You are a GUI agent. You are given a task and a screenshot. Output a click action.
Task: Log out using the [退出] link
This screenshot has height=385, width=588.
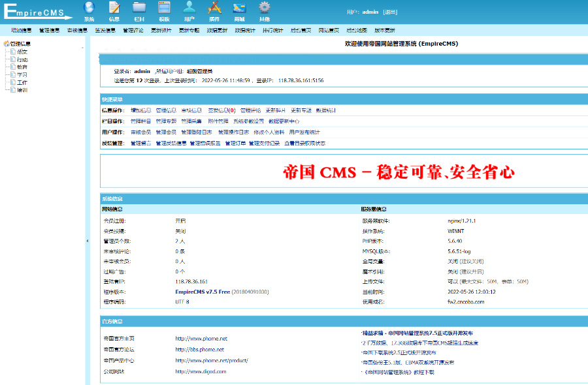click(x=391, y=12)
